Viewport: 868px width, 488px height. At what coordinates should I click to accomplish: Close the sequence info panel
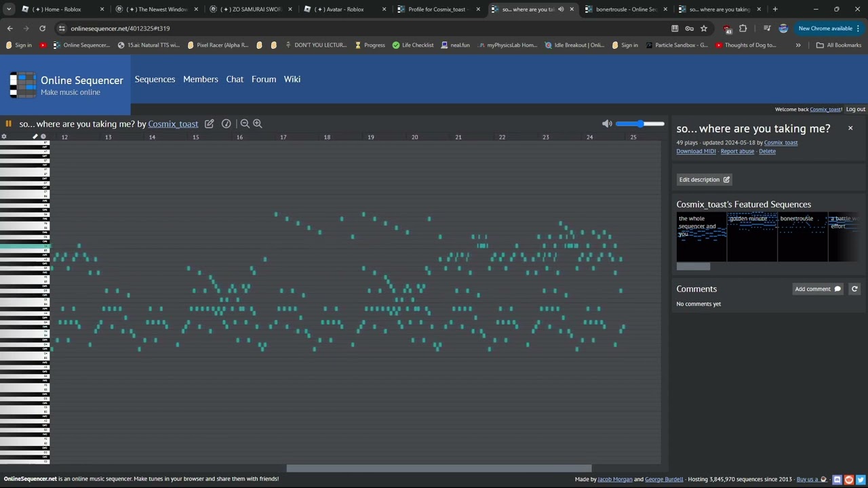click(x=850, y=128)
